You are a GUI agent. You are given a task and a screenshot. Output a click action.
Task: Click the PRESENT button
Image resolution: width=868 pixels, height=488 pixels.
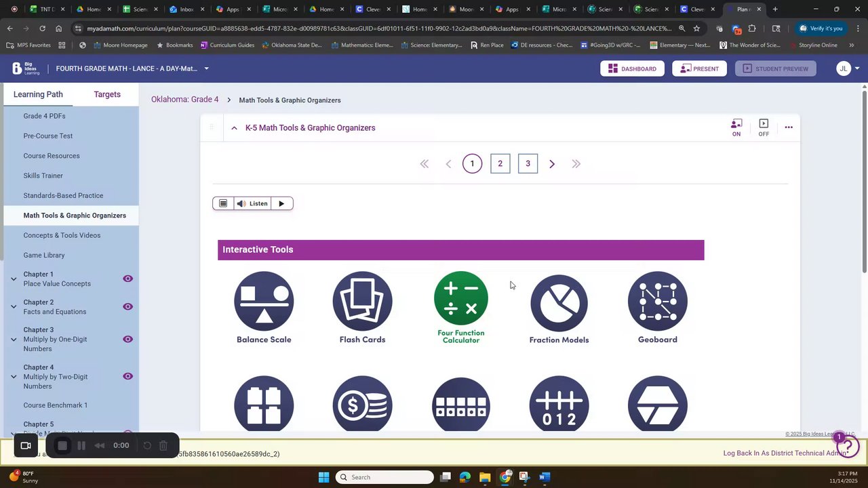699,68
